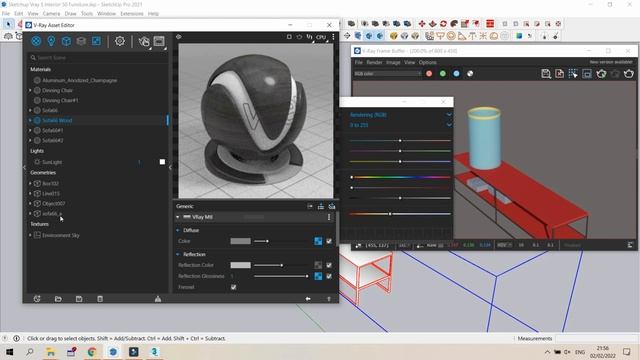Open Textures tab with checker icon
Image resolution: width=640 pixels, height=360 pixels.
click(96, 41)
